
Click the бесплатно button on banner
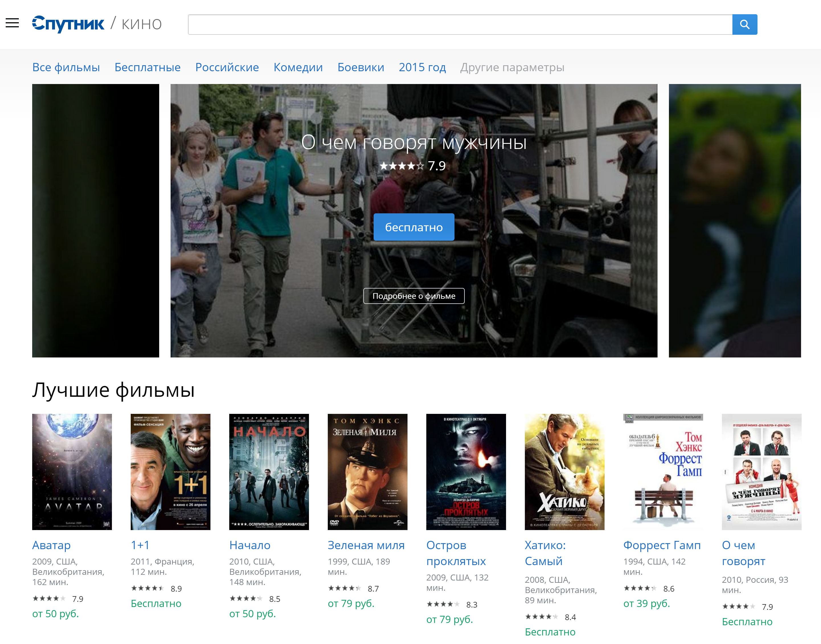coord(413,227)
